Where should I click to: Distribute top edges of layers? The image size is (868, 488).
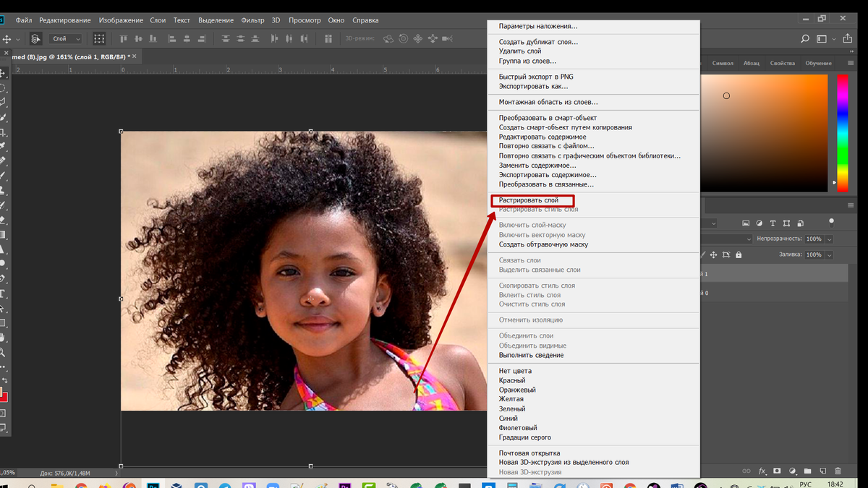(226, 38)
